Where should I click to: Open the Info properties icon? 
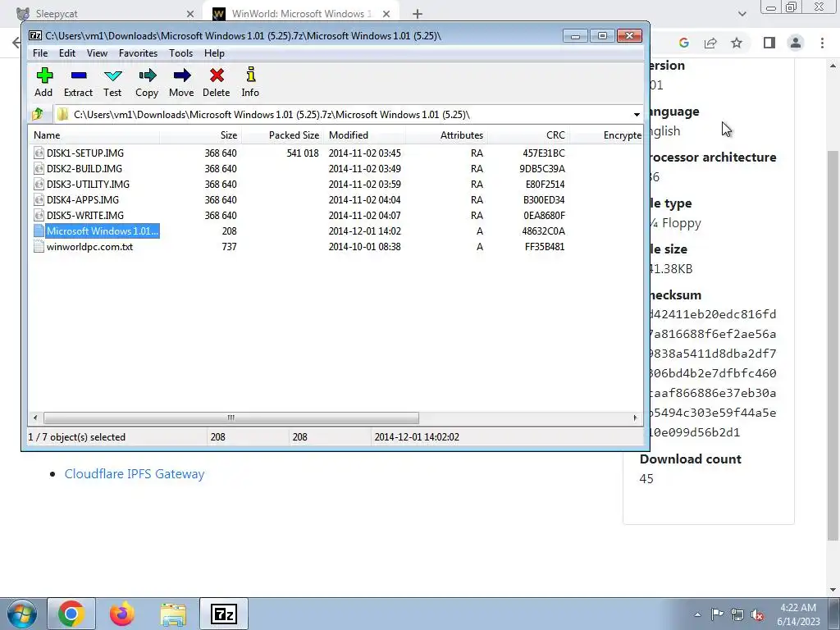point(250,75)
